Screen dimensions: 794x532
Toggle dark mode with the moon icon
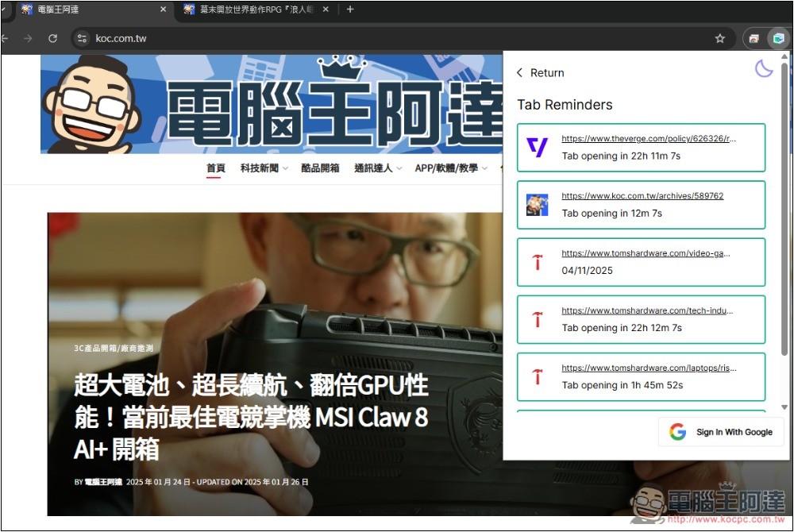(x=764, y=69)
